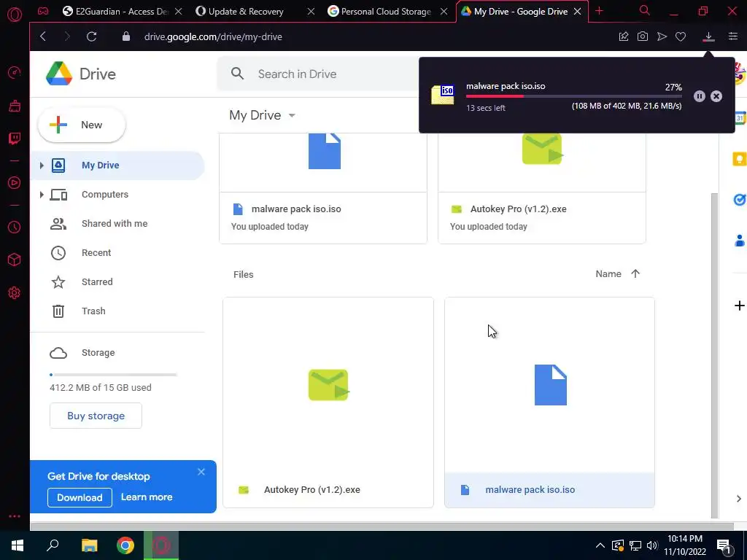Viewport: 747px width, 560px height.
Task: Click the New button
Action: [82, 125]
